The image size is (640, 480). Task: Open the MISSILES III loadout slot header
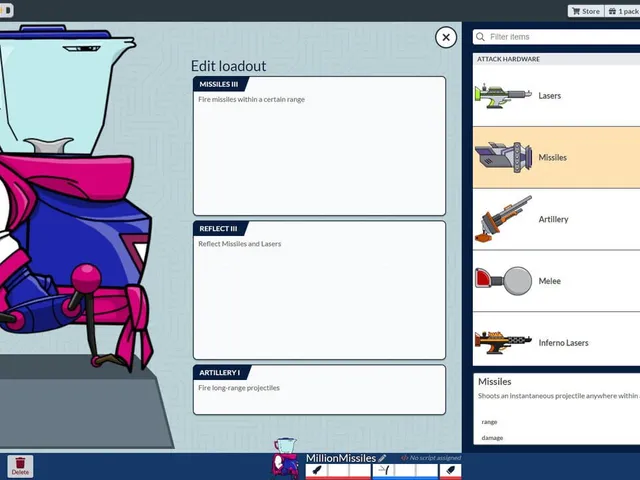click(x=219, y=84)
